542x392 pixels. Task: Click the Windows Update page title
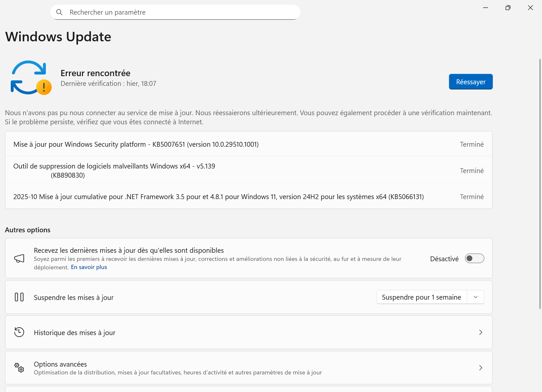58,37
